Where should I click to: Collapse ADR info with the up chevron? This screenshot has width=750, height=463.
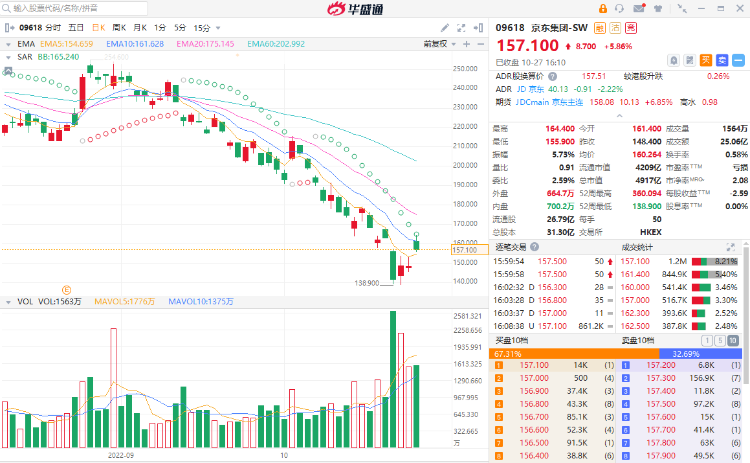click(619, 116)
